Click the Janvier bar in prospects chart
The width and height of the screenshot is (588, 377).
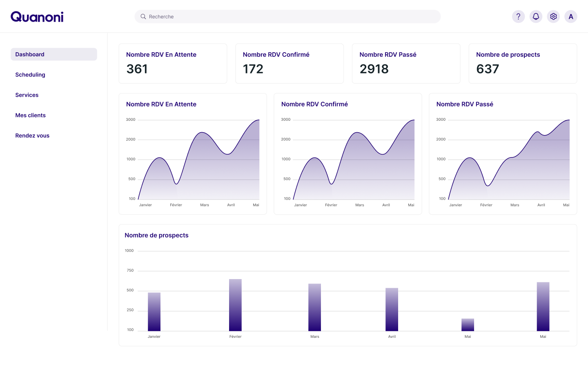tap(154, 312)
